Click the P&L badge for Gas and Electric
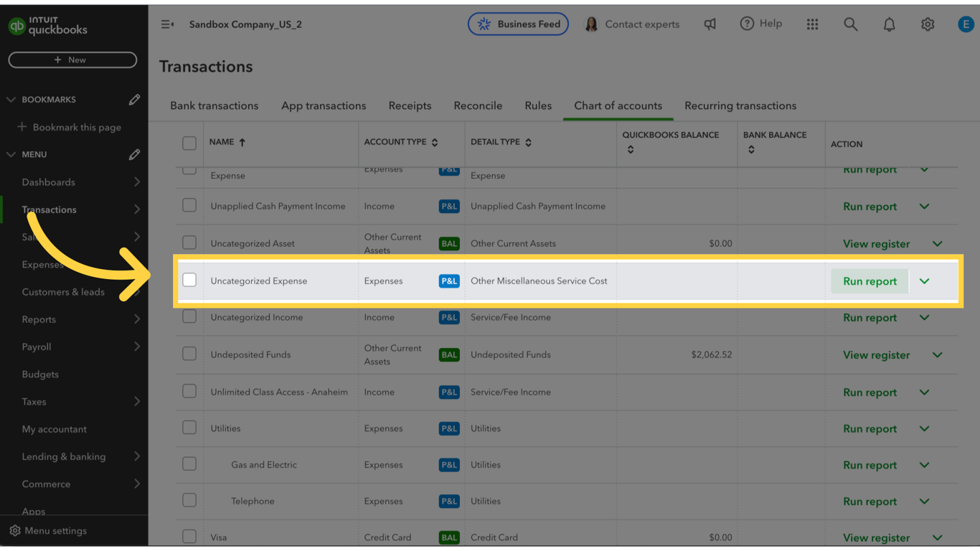 (449, 465)
